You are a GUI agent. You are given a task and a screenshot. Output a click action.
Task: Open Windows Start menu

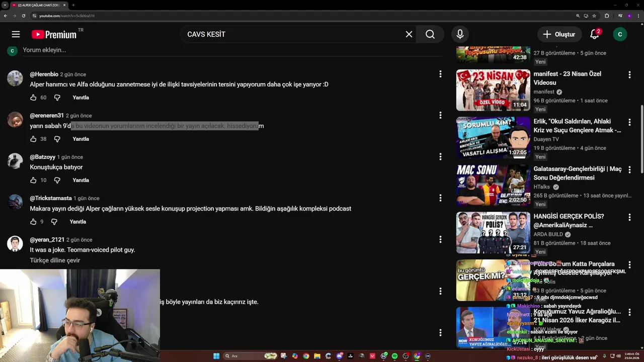(216, 356)
